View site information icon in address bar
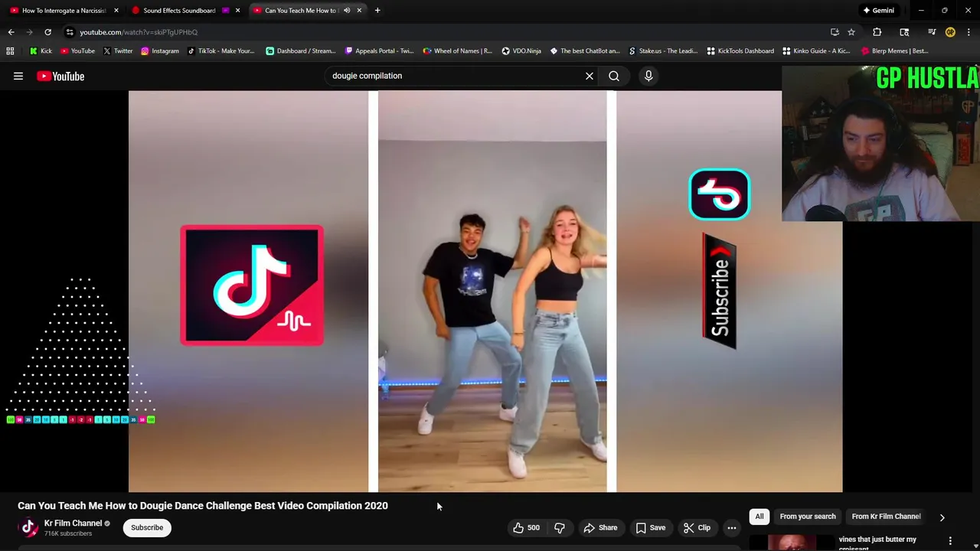 click(70, 32)
